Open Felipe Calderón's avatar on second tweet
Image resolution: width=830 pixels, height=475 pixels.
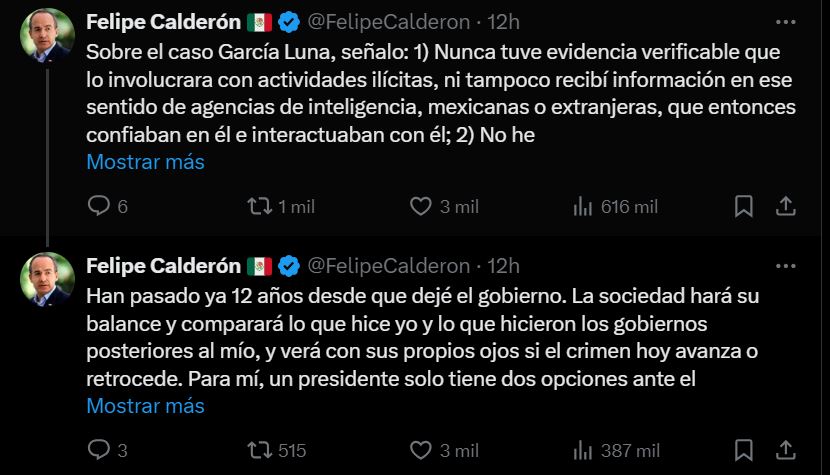click(x=47, y=280)
